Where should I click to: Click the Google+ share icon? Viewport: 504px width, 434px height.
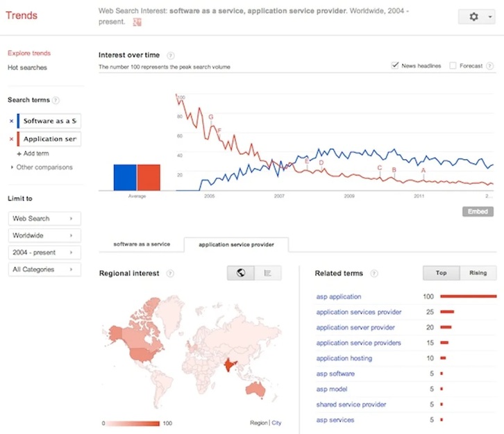(137, 22)
